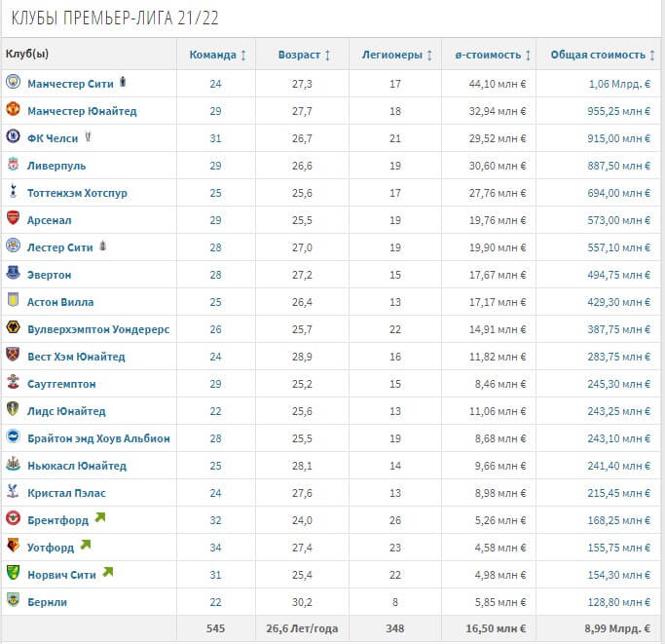Open the Арсенал club link
665x644 pixels.
pyautogui.click(x=50, y=220)
